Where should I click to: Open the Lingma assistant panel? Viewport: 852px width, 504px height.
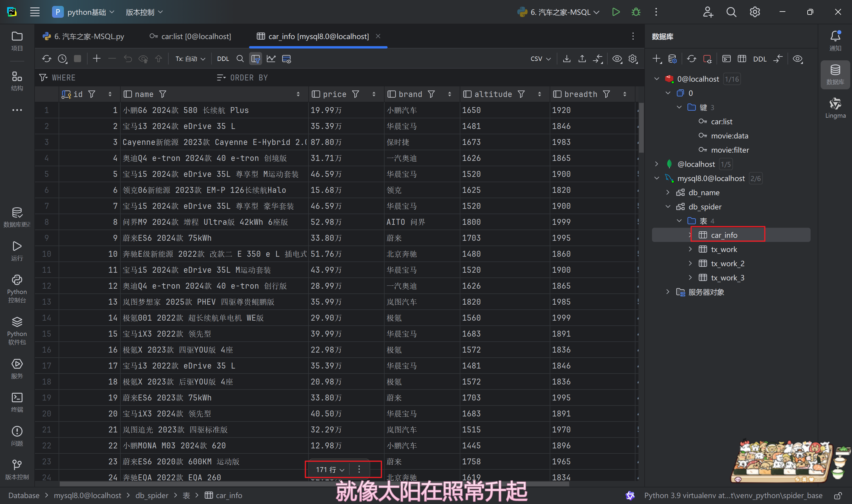pyautogui.click(x=835, y=108)
